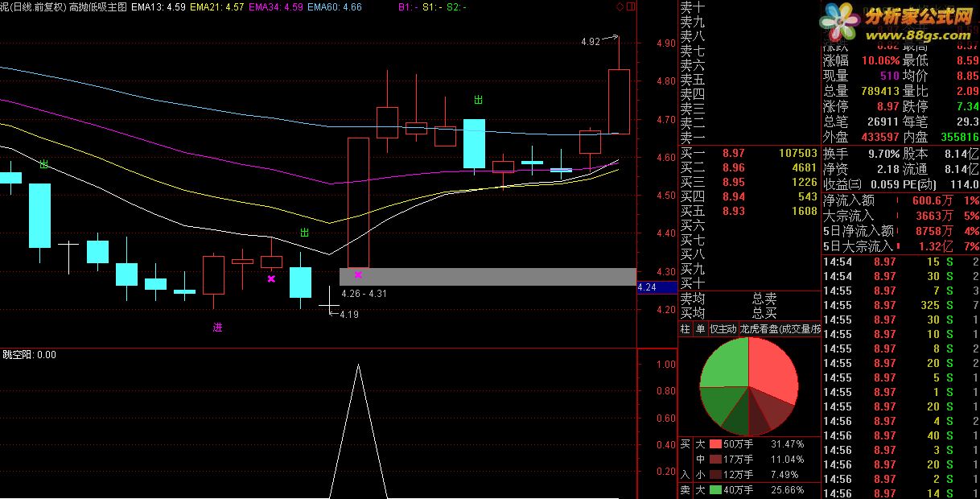Click the 4.92 high price label

[591, 41]
